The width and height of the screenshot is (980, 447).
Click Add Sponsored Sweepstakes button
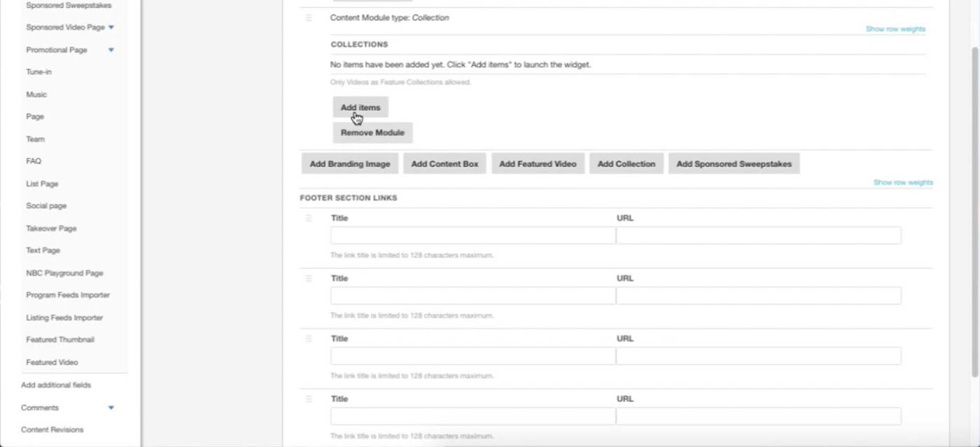coord(734,164)
